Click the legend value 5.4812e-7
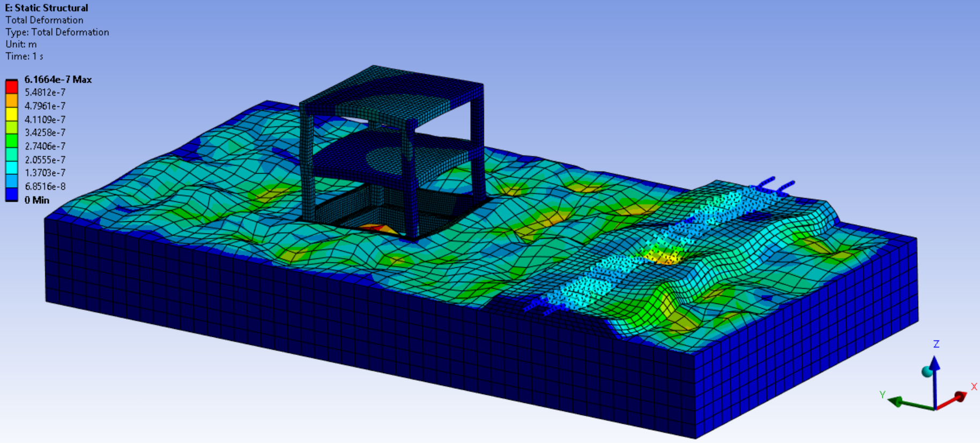 pyautogui.click(x=45, y=92)
